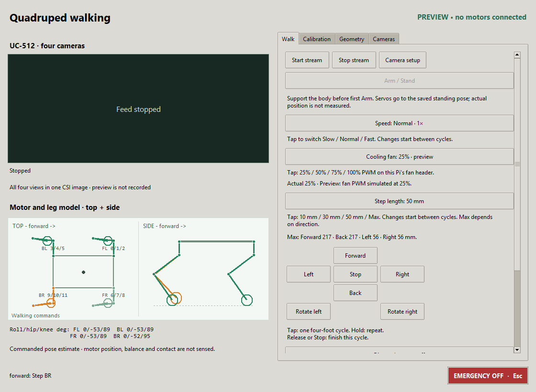The image size is (536, 392).
Task: Walk Back one cycle
Action: 355,293
